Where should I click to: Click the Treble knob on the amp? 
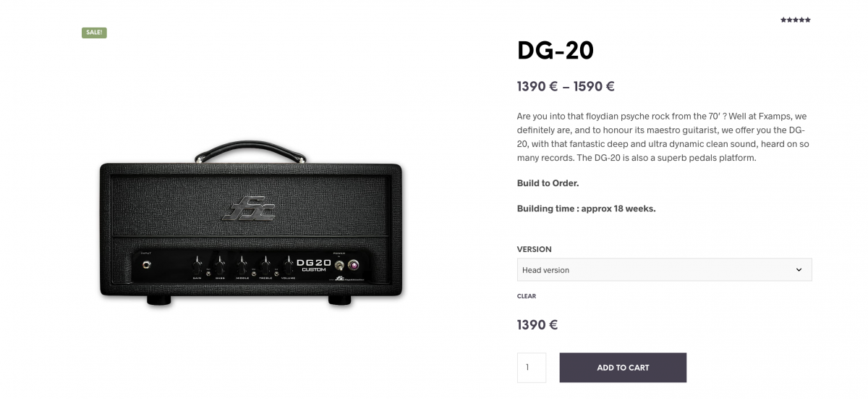pos(265,265)
